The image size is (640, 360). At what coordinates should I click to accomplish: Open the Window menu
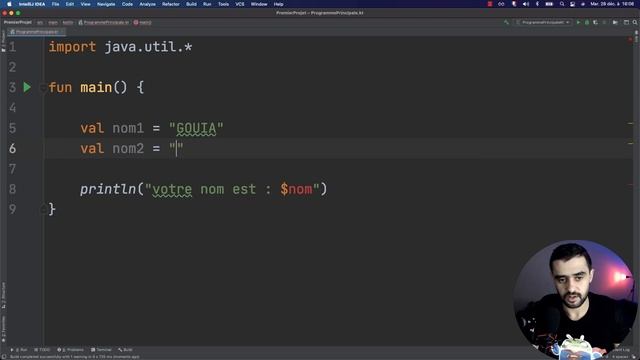coord(259,4)
